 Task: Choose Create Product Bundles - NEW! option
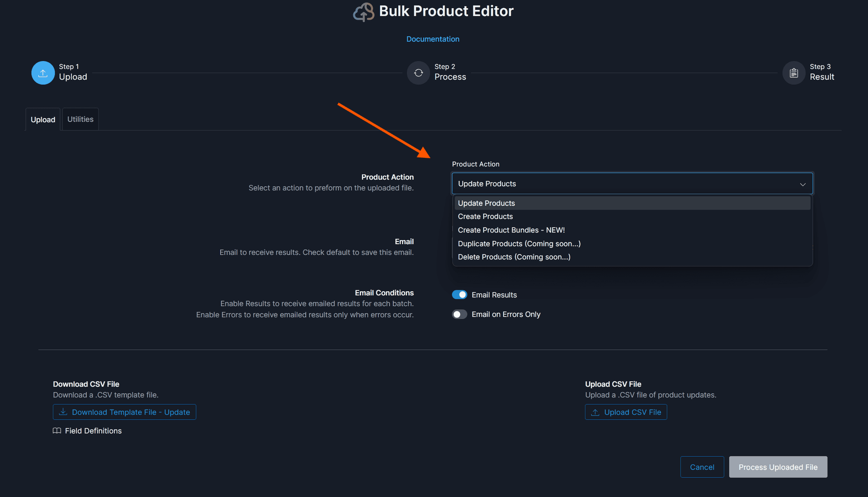511,230
